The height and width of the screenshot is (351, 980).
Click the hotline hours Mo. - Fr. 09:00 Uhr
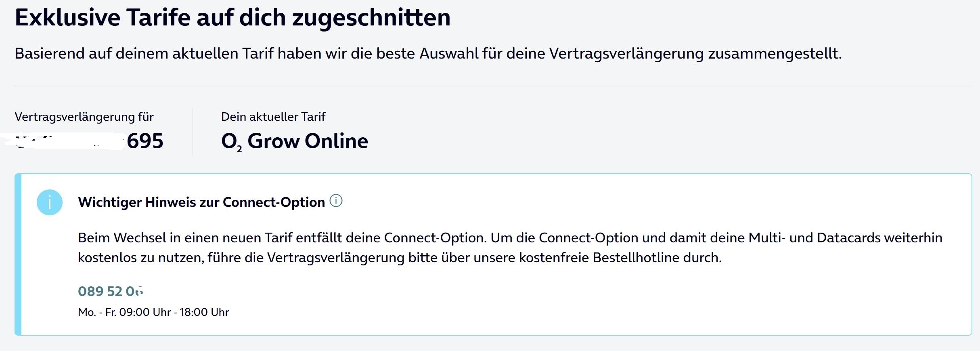tap(153, 312)
